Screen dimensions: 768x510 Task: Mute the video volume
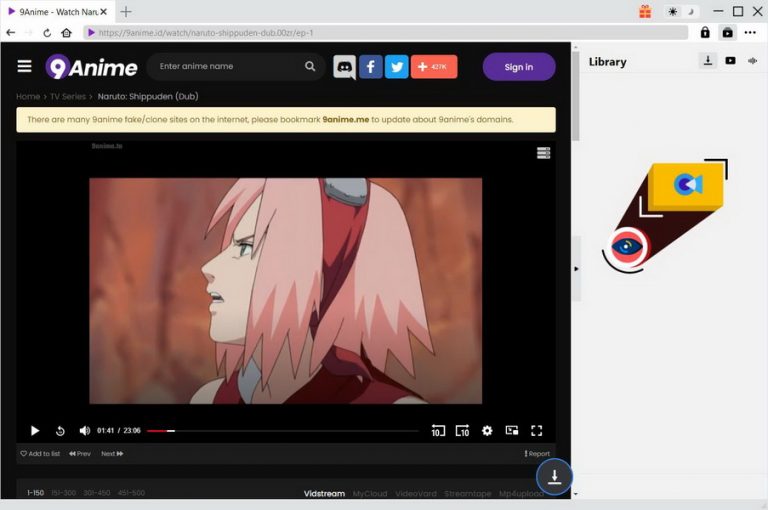coord(84,431)
